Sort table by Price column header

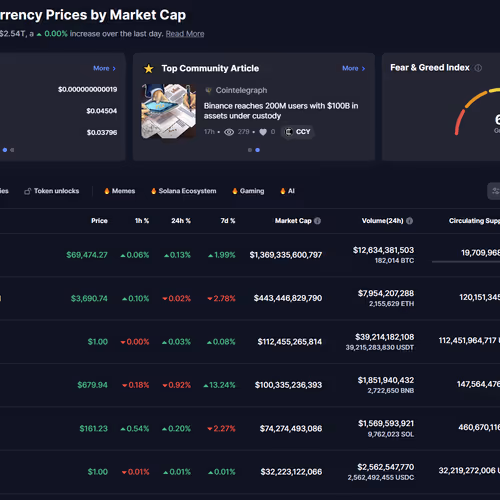(99, 221)
